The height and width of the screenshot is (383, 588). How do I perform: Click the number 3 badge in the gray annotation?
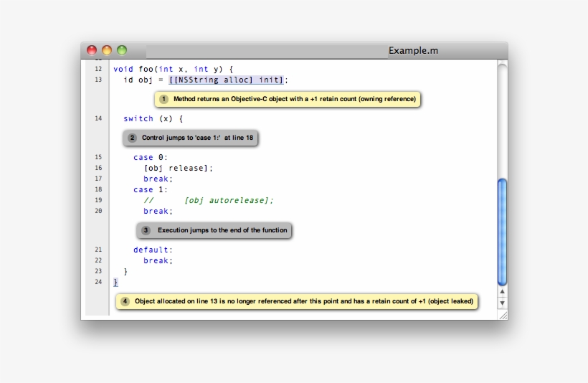[146, 230]
